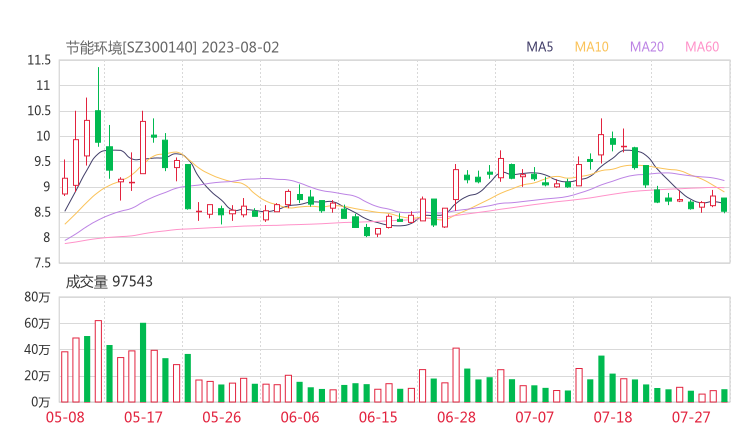Click the MA20 legend label

click(647, 47)
